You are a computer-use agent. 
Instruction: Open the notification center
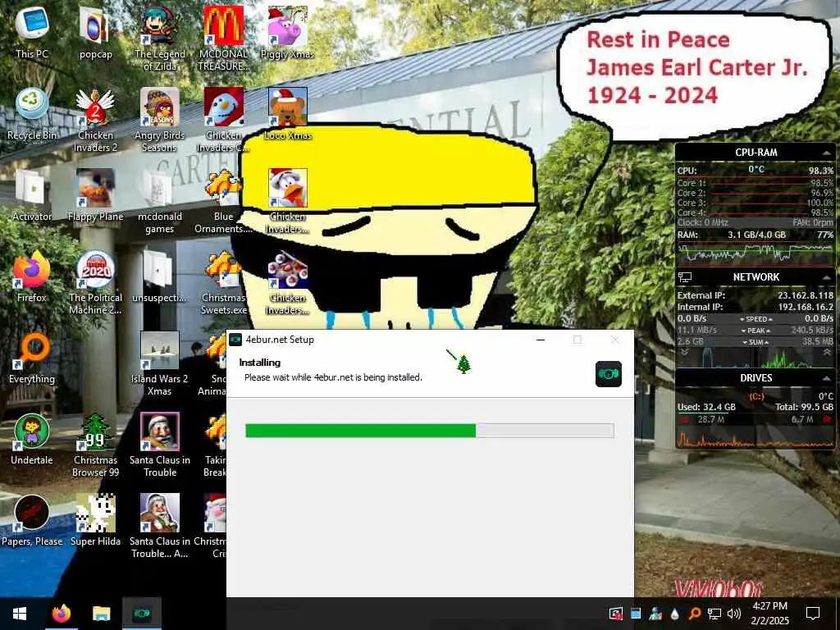click(x=813, y=614)
